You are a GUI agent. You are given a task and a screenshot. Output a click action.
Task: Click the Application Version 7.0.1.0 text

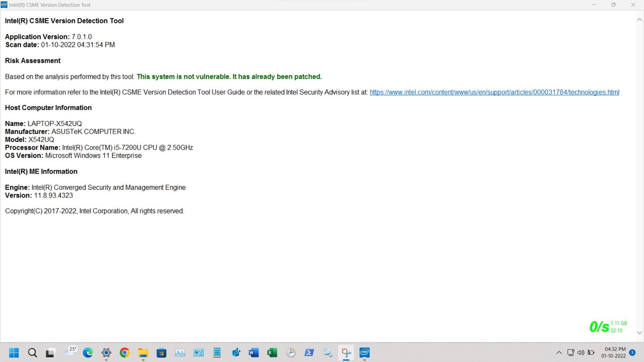48,37
